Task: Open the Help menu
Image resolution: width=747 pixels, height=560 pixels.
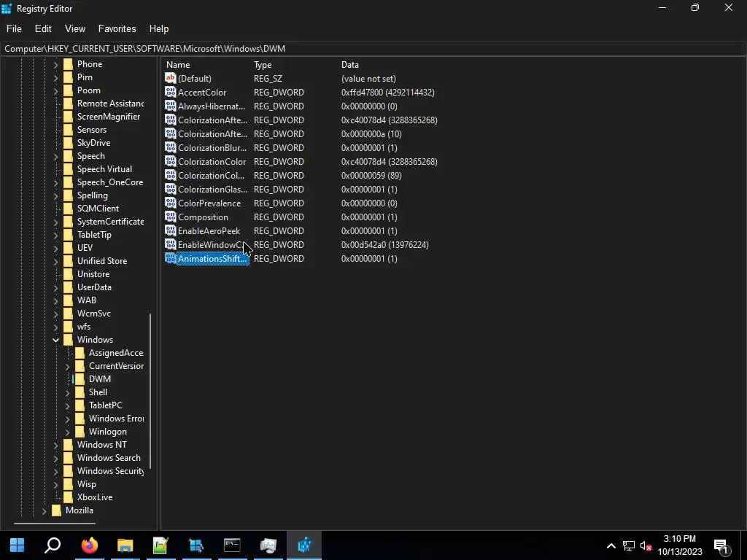Action: [158, 28]
